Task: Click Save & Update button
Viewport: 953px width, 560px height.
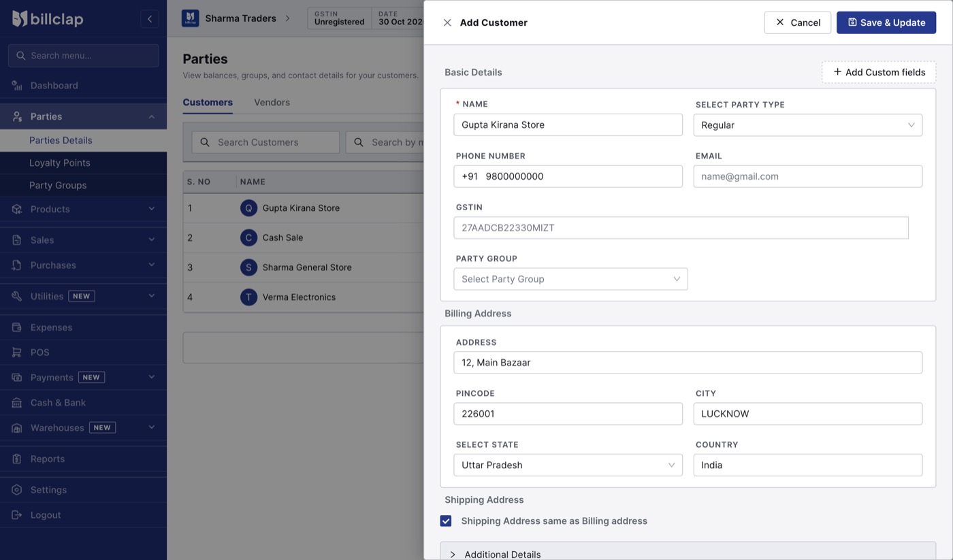Action: tap(886, 22)
